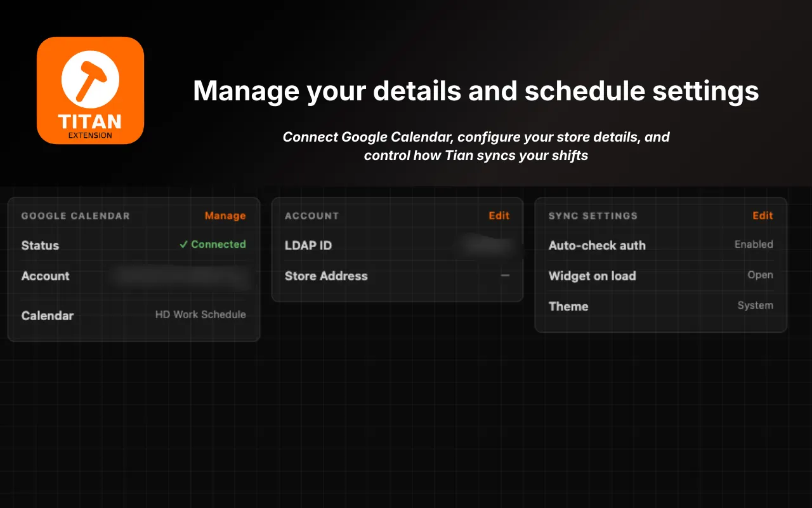Click the empty Store Address dash
The image size is (812, 508).
506,276
